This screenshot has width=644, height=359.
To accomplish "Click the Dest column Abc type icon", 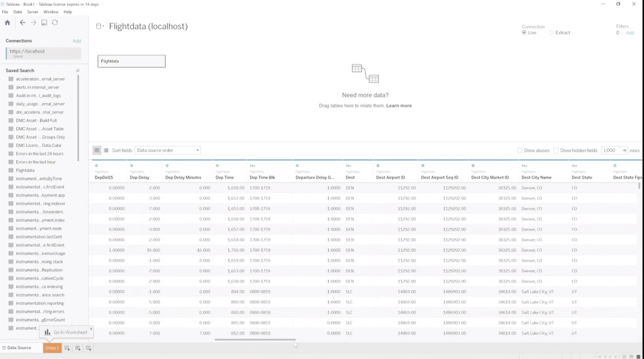I will (x=348, y=166).
